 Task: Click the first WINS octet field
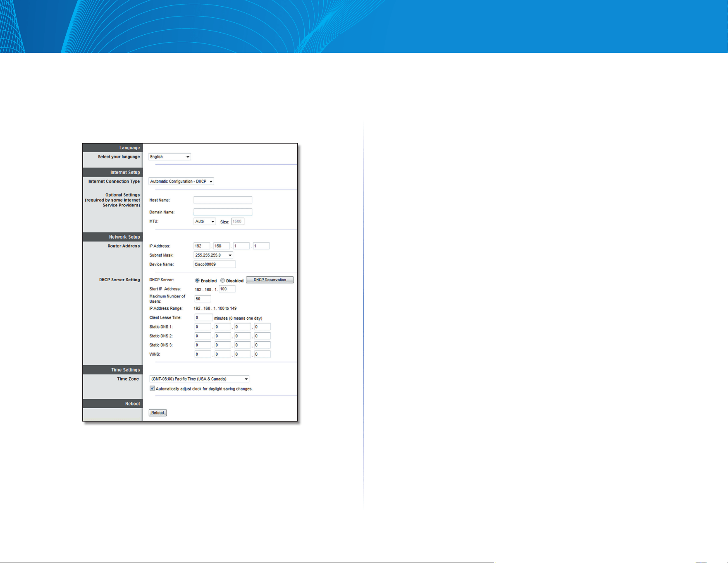click(203, 354)
